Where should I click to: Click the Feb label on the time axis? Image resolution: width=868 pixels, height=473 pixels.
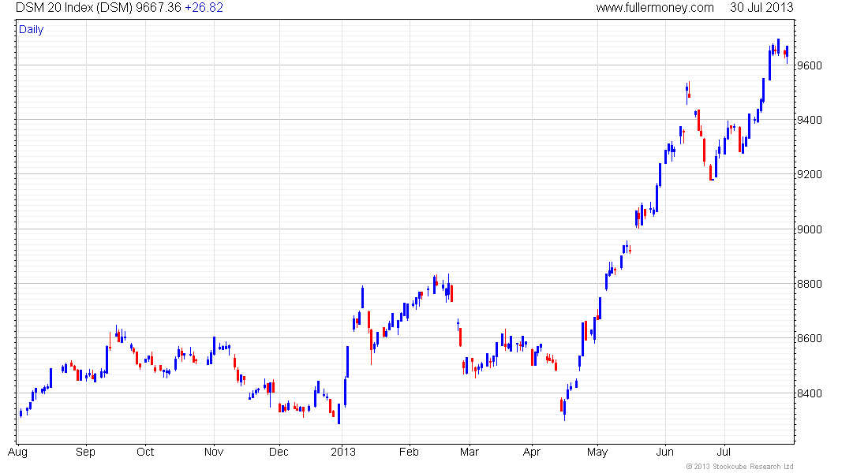[x=409, y=452]
